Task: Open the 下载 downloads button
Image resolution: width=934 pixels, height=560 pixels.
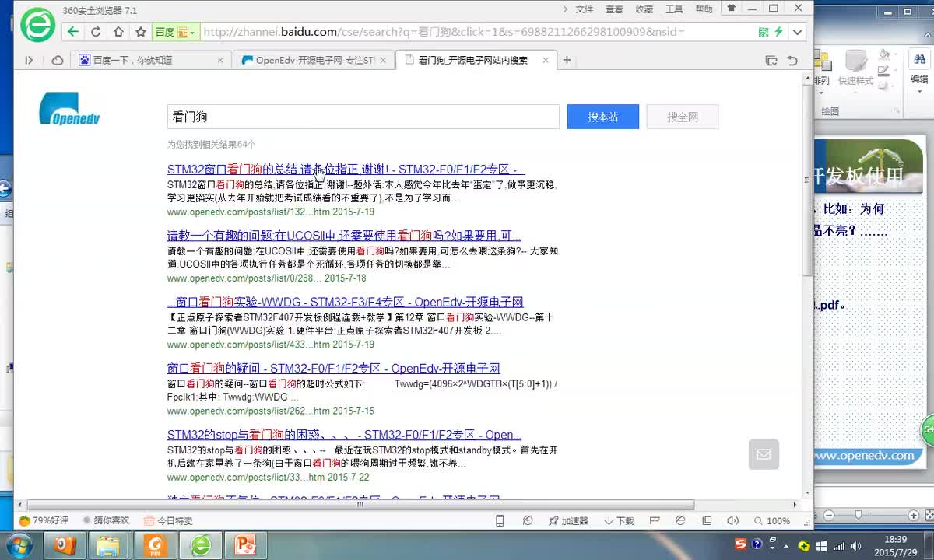Action: (620, 520)
